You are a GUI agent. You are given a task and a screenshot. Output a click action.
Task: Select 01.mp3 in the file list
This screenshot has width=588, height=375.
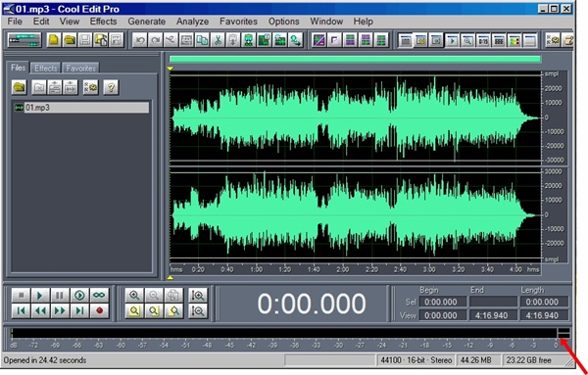click(x=81, y=108)
